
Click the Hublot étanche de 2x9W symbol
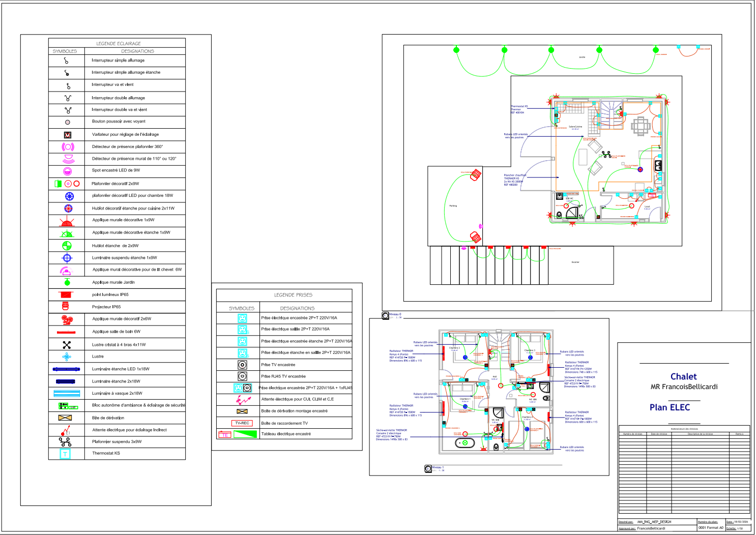[67, 246]
